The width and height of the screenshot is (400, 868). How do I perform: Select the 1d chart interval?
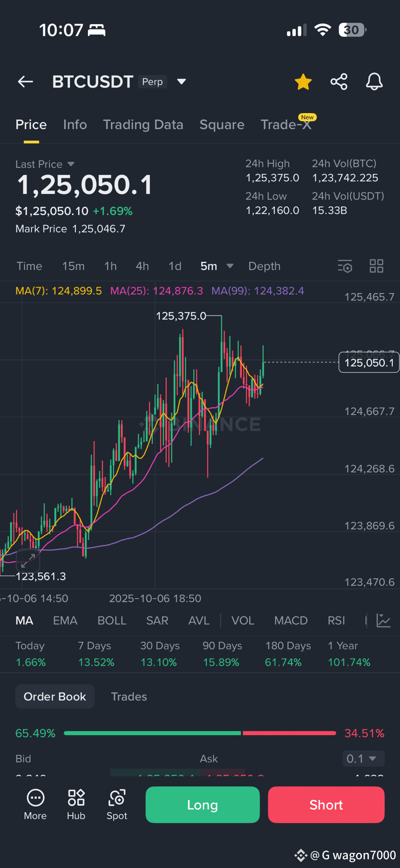[x=175, y=266]
